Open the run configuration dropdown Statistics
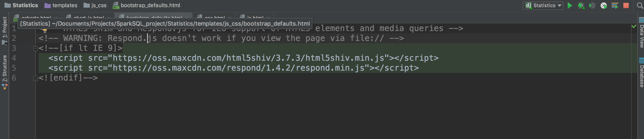The image size is (644, 139). point(543,5)
